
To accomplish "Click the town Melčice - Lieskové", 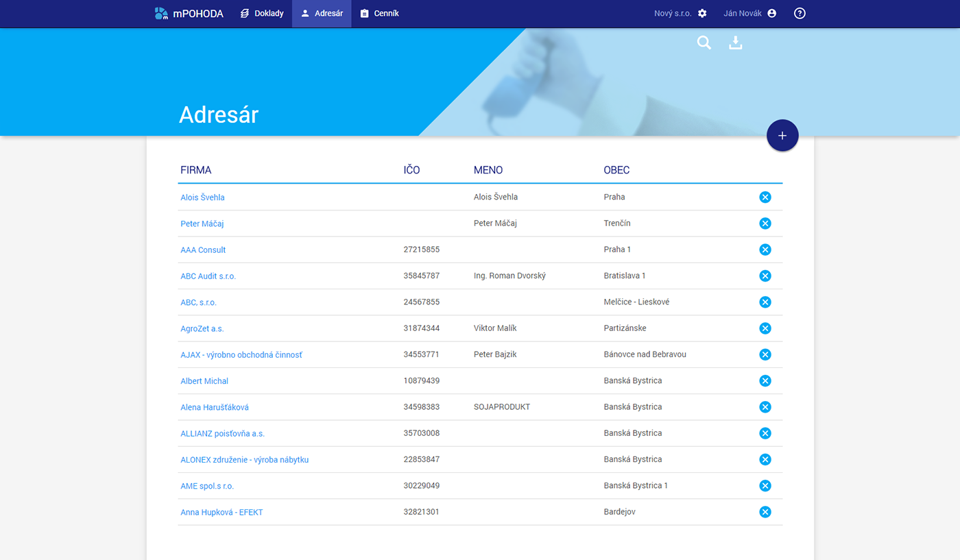I will (636, 302).
